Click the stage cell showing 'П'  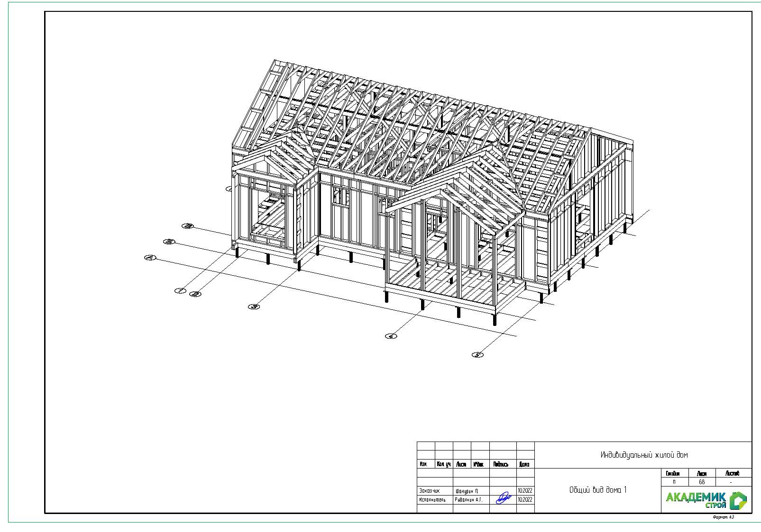point(674,482)
